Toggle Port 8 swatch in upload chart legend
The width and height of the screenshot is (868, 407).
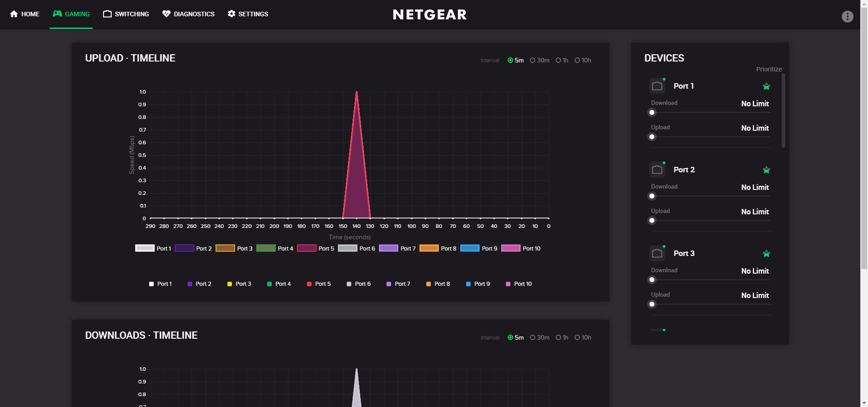pyautogui.click(x=429, y=248)
